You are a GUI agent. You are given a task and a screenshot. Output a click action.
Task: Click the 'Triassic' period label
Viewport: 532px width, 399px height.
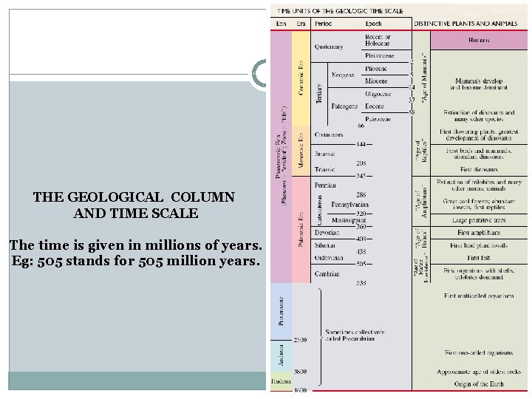point(324,169)
